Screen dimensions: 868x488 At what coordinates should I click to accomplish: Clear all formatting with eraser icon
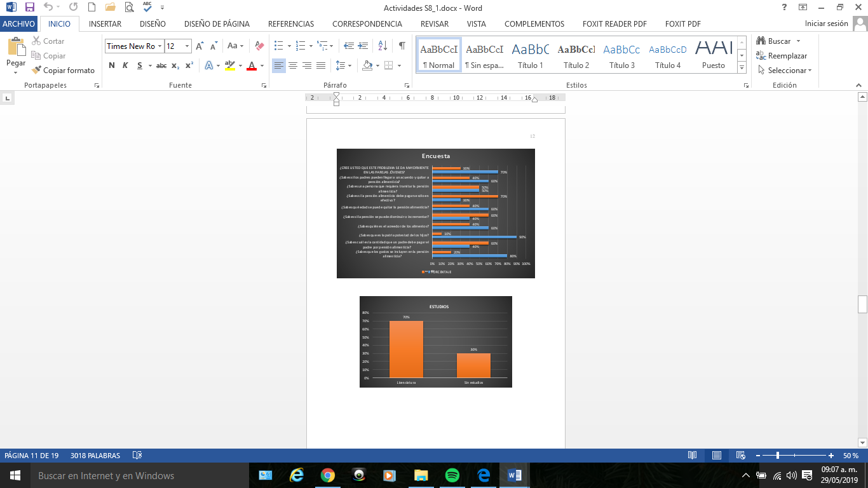click(259, 46)
